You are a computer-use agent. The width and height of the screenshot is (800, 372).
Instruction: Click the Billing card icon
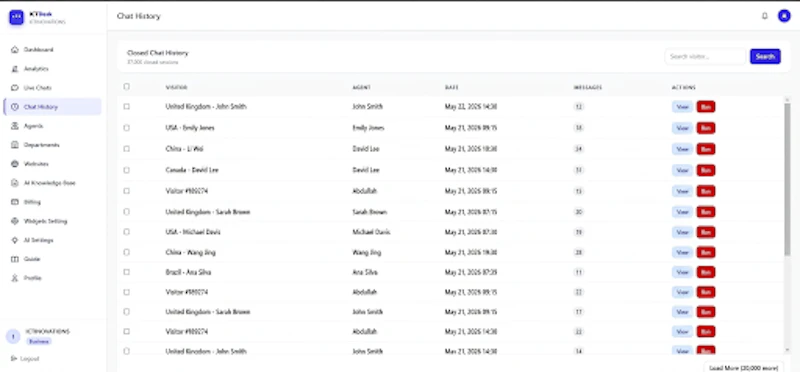(x=15, y=202)
